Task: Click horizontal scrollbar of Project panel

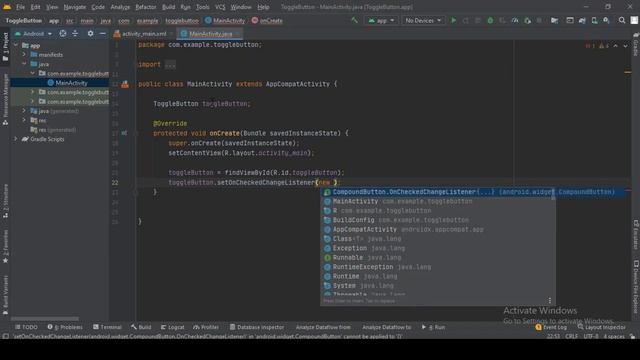Action: (45, 318)
